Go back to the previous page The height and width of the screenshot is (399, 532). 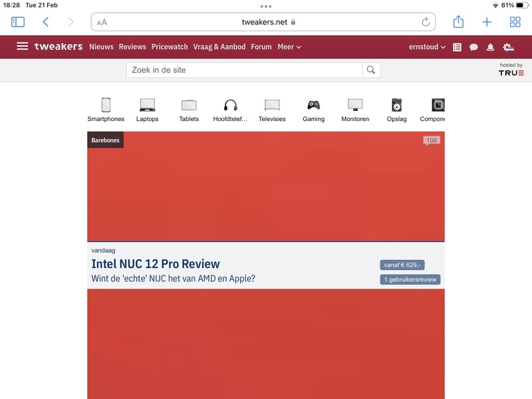(x=46, y=22)
